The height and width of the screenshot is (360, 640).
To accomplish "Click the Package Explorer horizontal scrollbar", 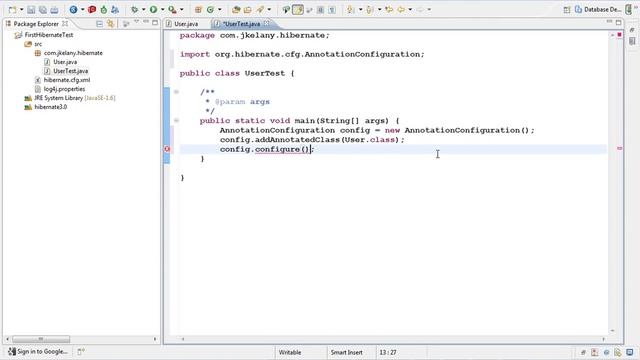I will [x=41, y=339].
